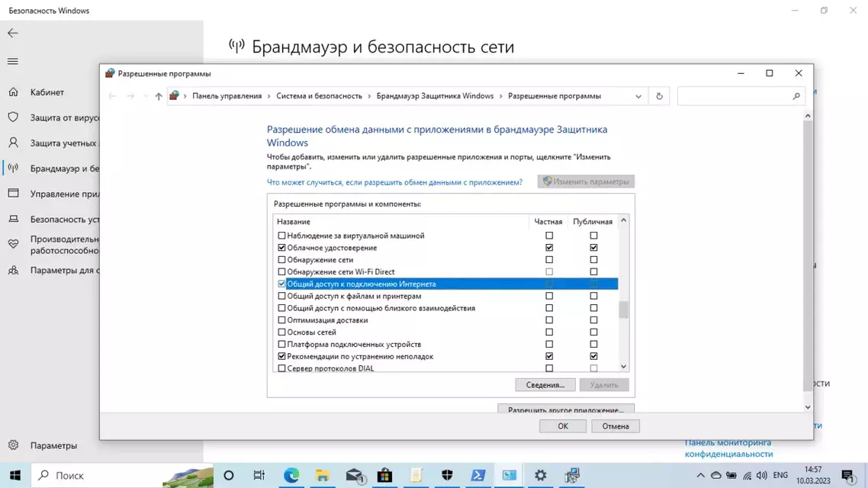Select the shield icon for virus protection
The image size is (868, 488).
pyautogui.click(x=13, y=117)
